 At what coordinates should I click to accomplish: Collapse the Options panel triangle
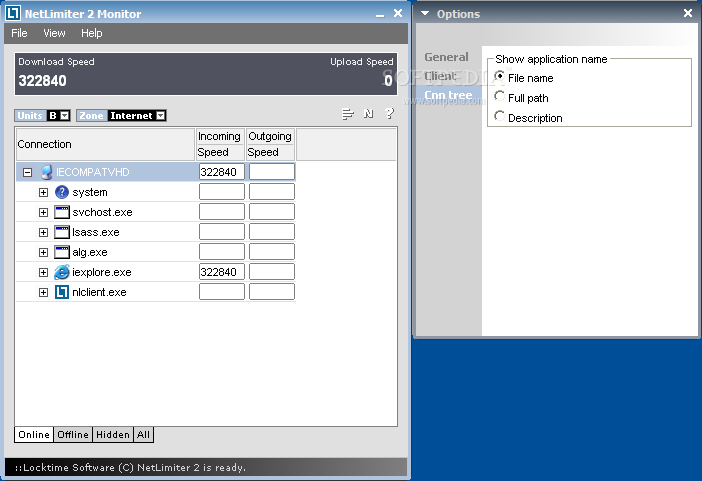[425, 13]
